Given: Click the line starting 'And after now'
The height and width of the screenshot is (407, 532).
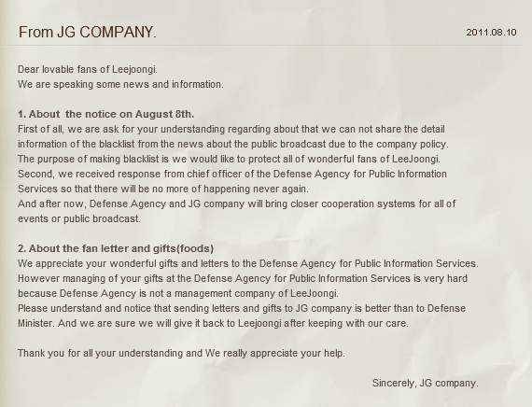Looking at the screenshot, I should pos(237,204).
